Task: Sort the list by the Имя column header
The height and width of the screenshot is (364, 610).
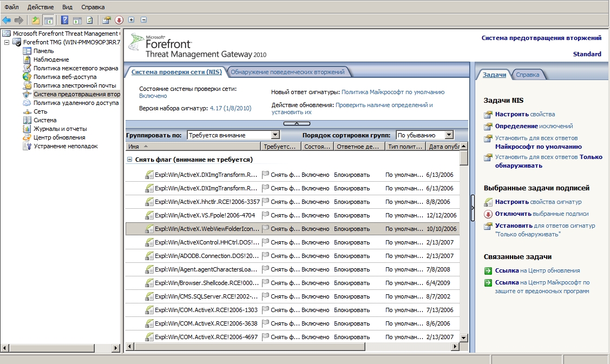Action: click(x=193, y=147)
